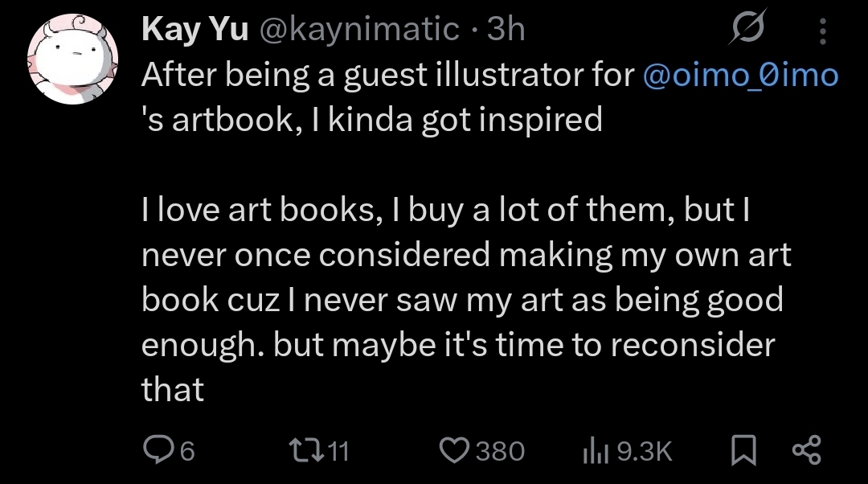This screenshot has width=868, height=484.
Task: Open the share icon options
Action: pos(806,450)
